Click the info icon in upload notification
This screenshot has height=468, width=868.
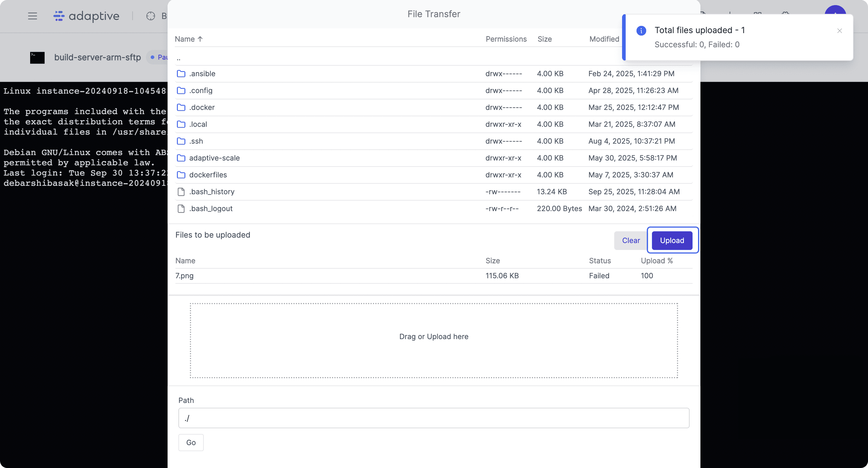641,31
